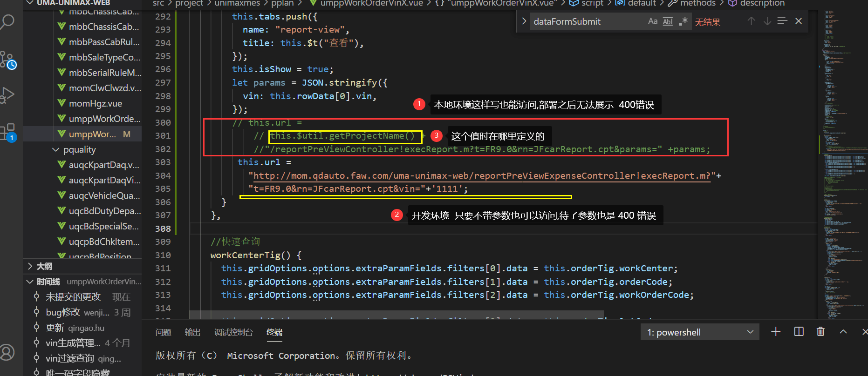Expand the replace toggle chevron in find widget

point(524,21)
